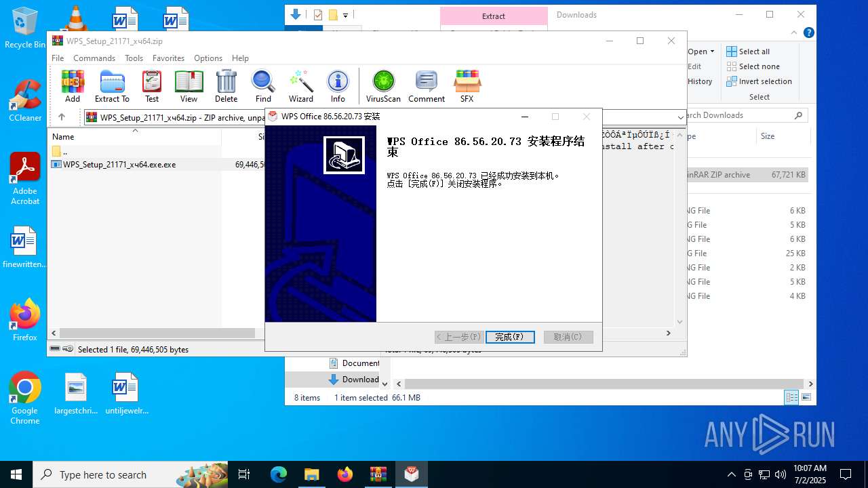Open the Adobe Acrobat desktop shortcut
Screen dimensions: 868x488
click(25, 179)
